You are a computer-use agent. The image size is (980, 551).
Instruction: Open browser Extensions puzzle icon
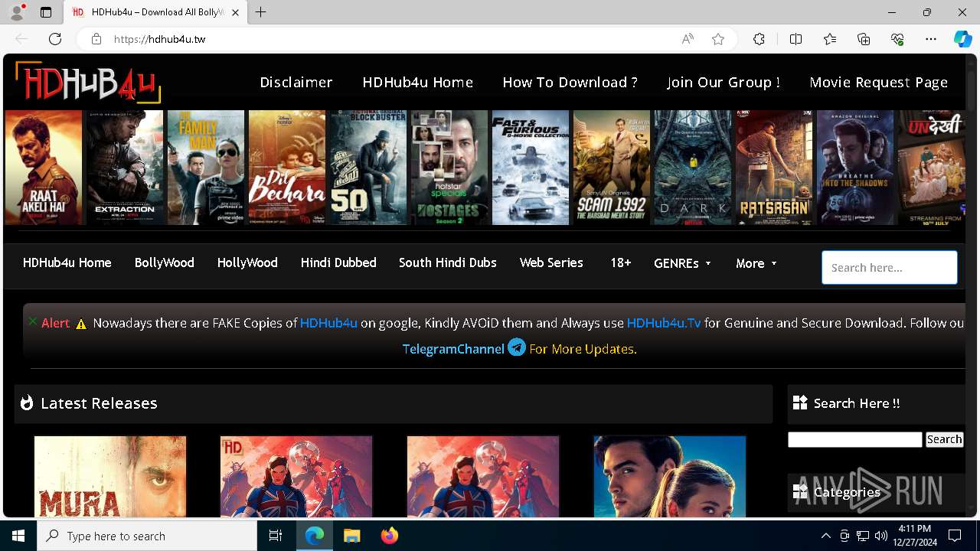point(759,39)
